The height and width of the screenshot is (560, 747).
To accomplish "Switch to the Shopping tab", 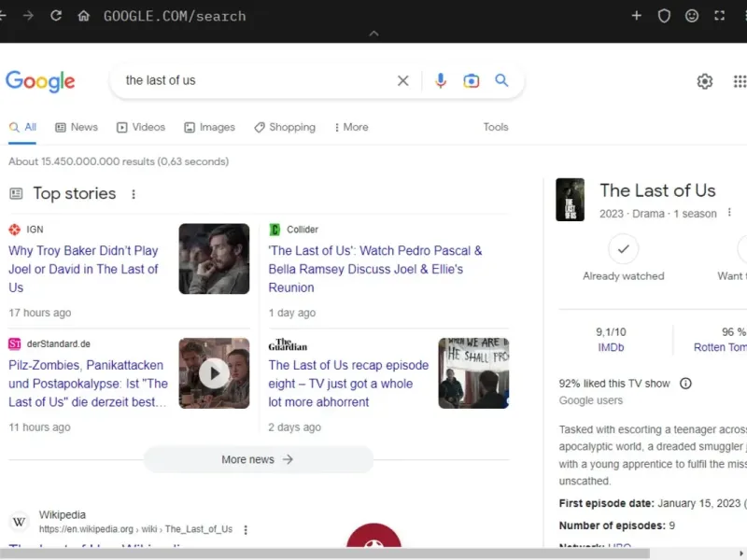I will 285,127.
